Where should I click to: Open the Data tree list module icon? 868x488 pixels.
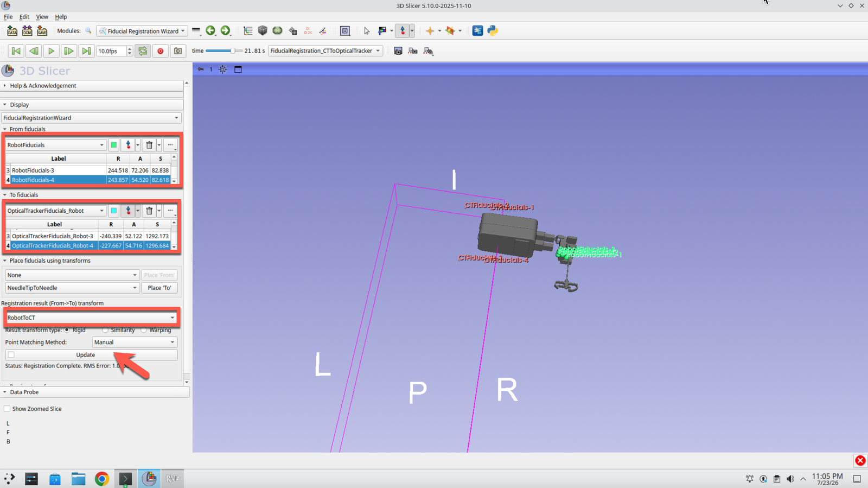248,31
